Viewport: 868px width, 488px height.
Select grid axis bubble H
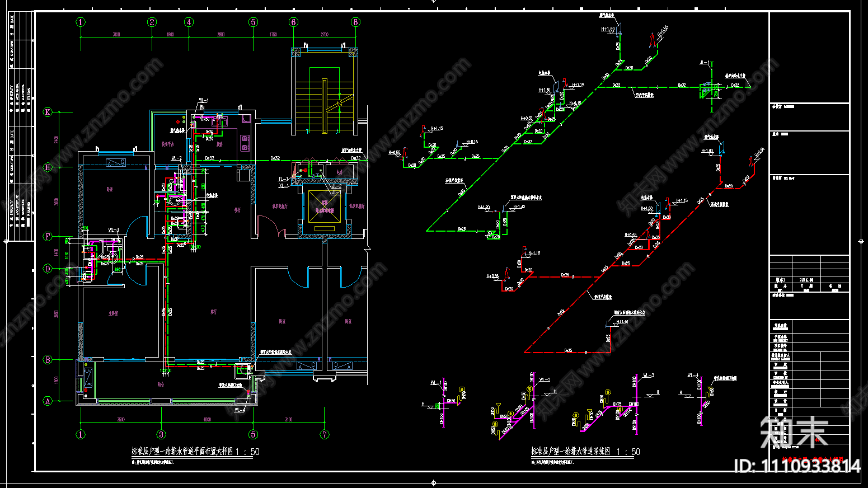pyautogui.click(x=48, y=167)
